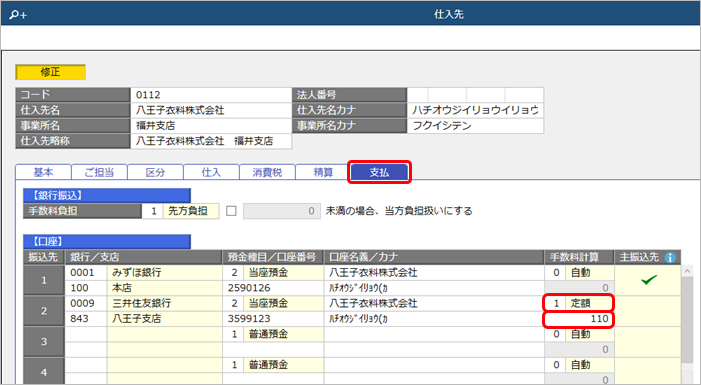Screen dimensions: 701x385
Task: Click the 仕入先名 field 八王子衣料株式会社
Action: tap(211, 110)
